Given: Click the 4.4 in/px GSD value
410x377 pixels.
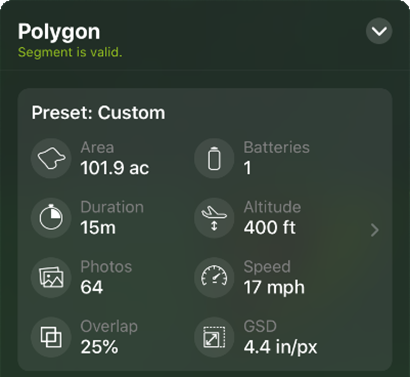Looking at the screenshot, I should 280,347.
